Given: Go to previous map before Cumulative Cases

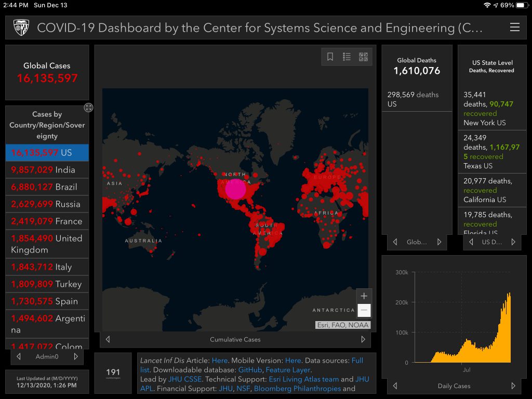Looking at the screenshot, I should [108, 339].
